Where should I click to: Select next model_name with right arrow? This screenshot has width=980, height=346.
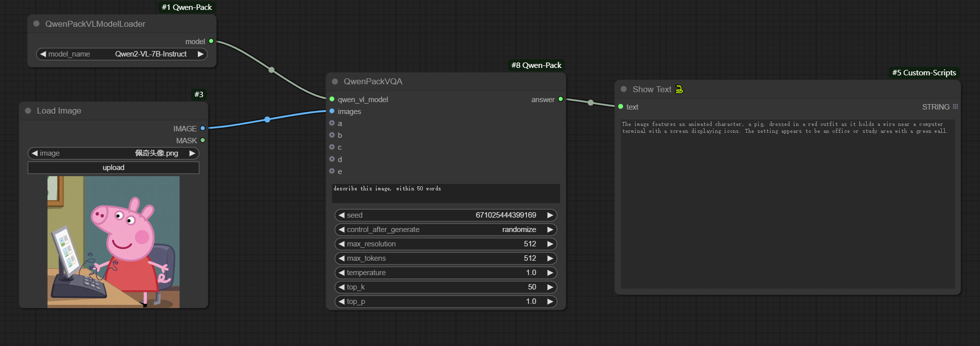[200, 54]
